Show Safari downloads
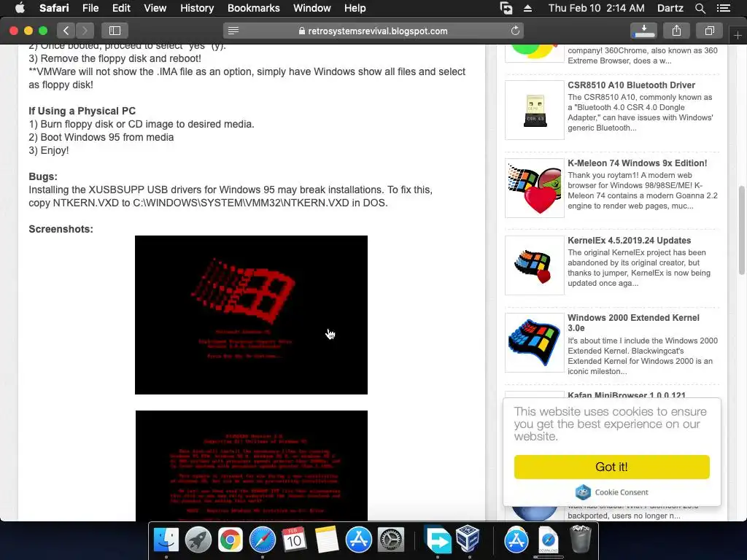747x560 pixels. pos(643,31)
